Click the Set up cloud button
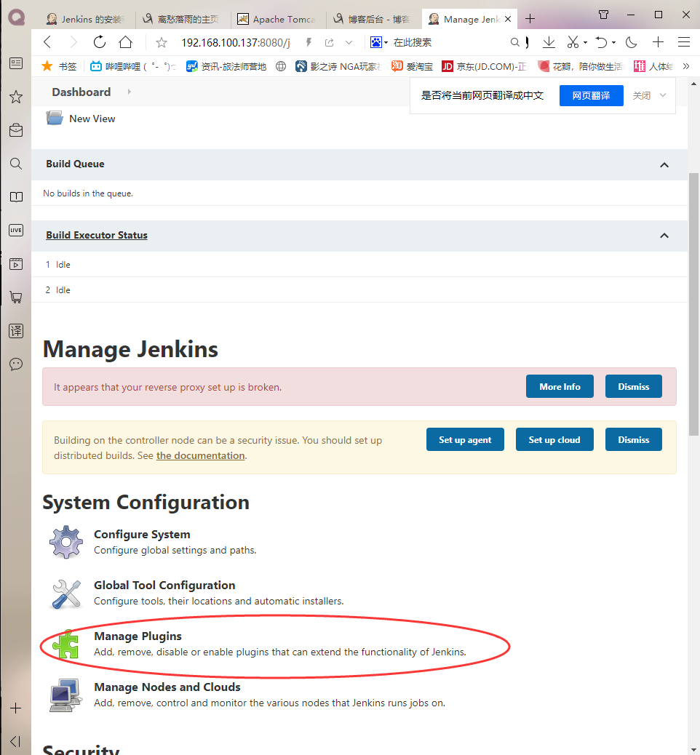700x755 pixels. (554, 439)
